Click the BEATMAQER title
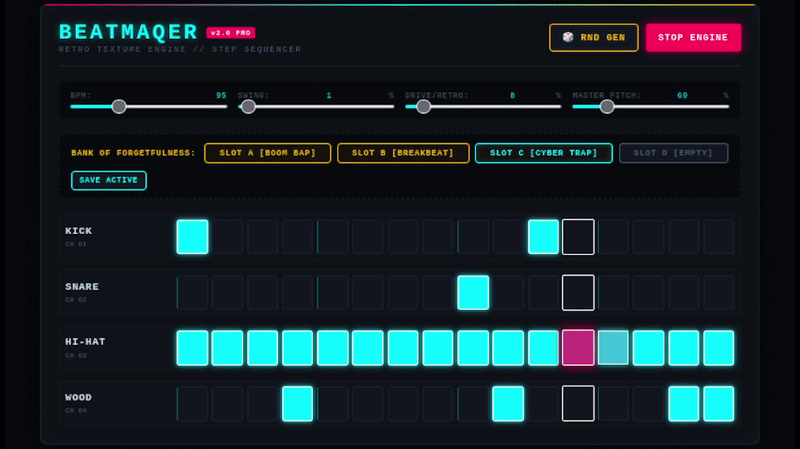800x449 pixels. pos(128,32)
